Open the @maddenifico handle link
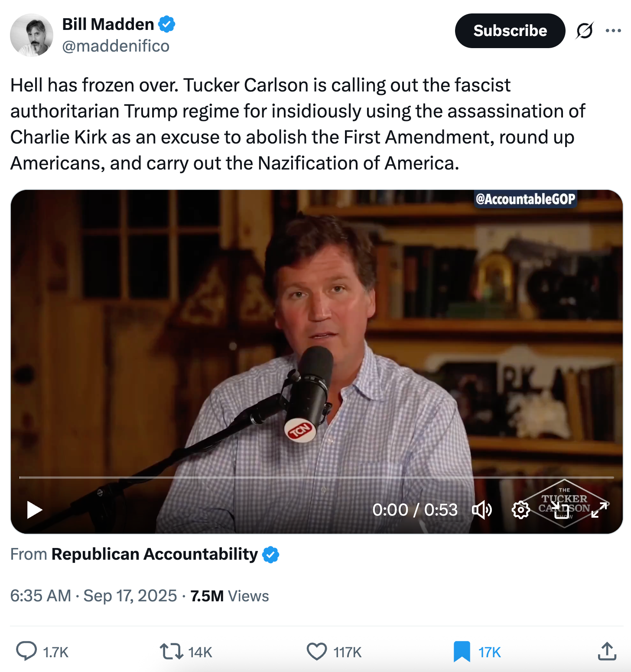The width and height of the screenshot is (631, 672). point(116,46)
